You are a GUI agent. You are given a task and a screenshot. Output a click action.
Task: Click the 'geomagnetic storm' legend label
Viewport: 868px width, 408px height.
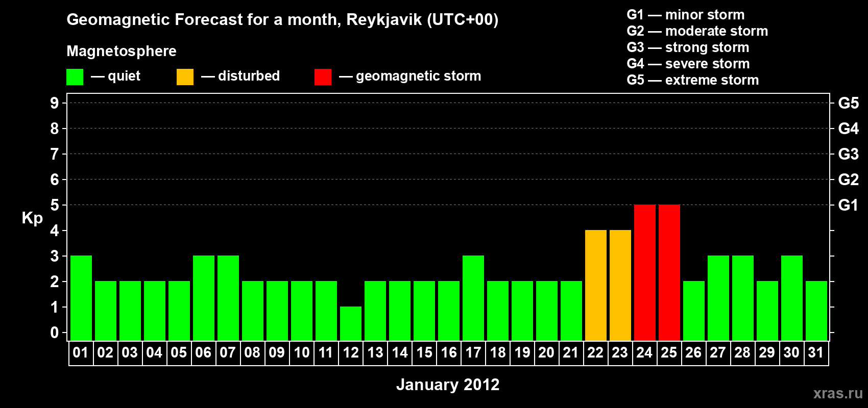tap(419, 76)
